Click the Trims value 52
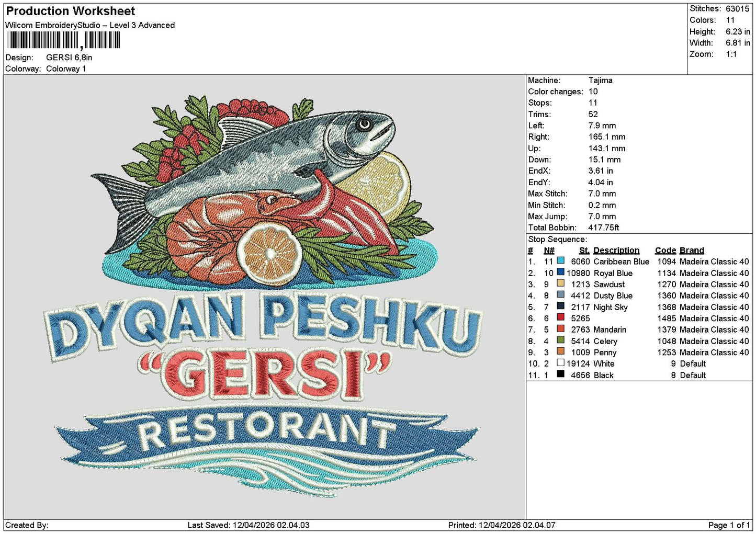 [x=594, y=115]
